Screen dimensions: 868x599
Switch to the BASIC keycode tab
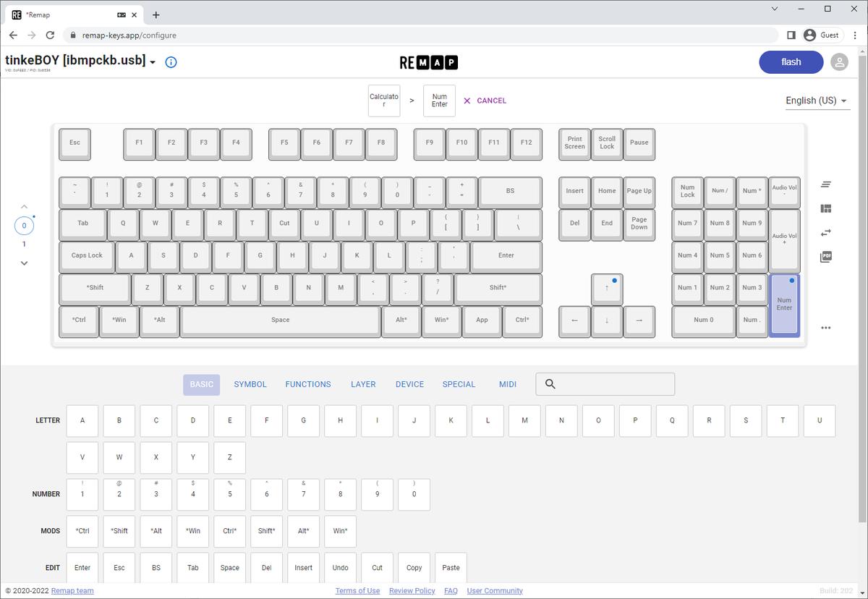click(x=202, y=384)
